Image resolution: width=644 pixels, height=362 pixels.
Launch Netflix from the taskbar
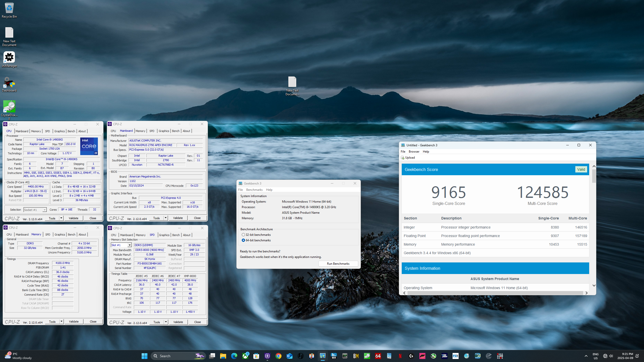[x=400, y=356]
